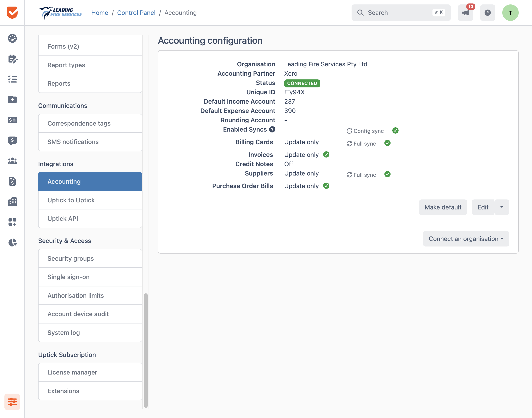
Task: Click the Search input field
Action: point(401,13)
